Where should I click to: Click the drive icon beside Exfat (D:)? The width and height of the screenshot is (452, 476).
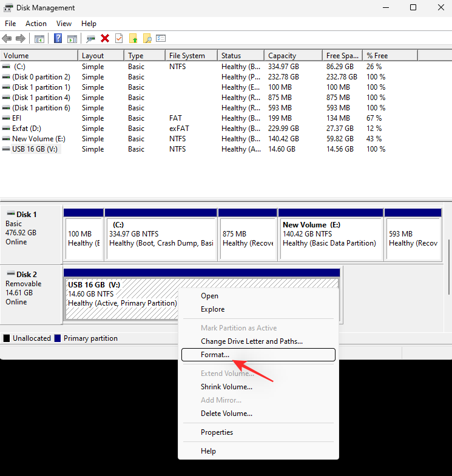tap(6, 129)
